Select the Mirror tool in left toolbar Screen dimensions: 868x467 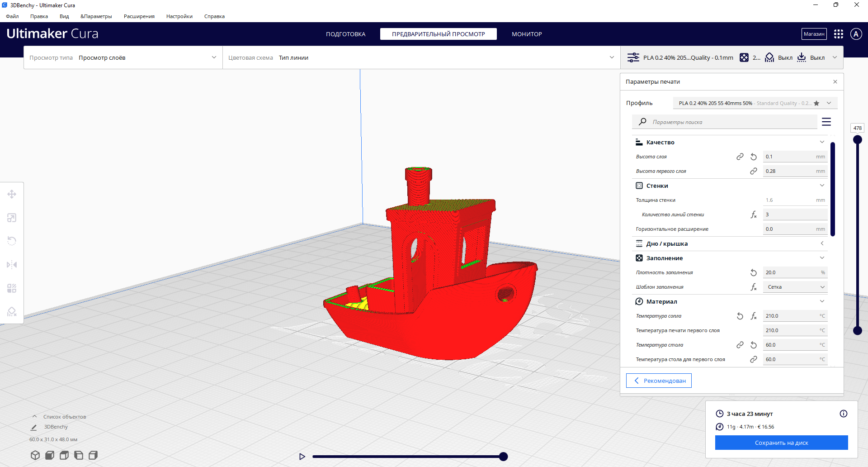(12, 265)
